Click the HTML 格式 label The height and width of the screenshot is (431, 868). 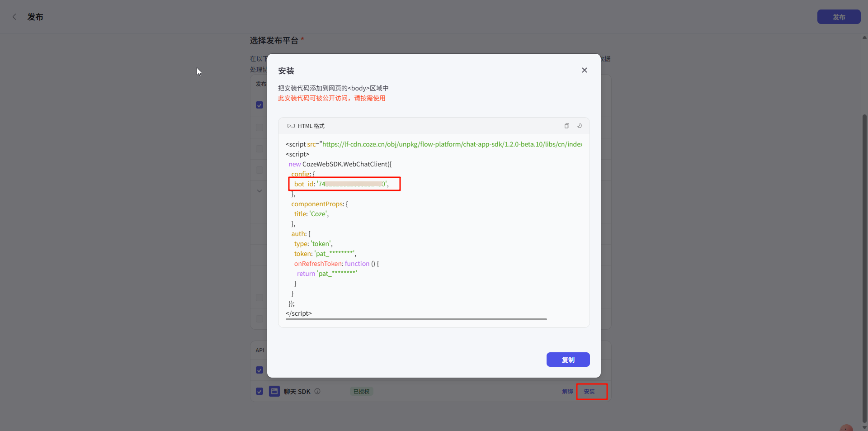[311, 126]
